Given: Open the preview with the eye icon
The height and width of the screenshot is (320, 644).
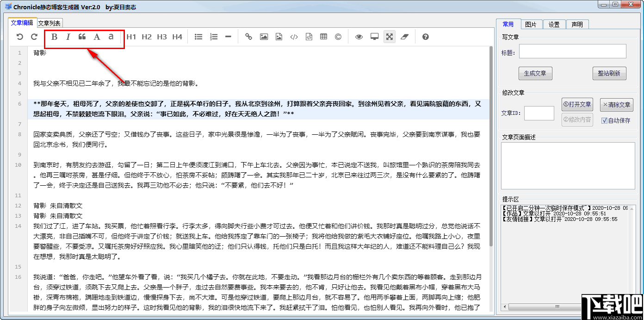Looking at the screenshot, I should coord(359,37).
